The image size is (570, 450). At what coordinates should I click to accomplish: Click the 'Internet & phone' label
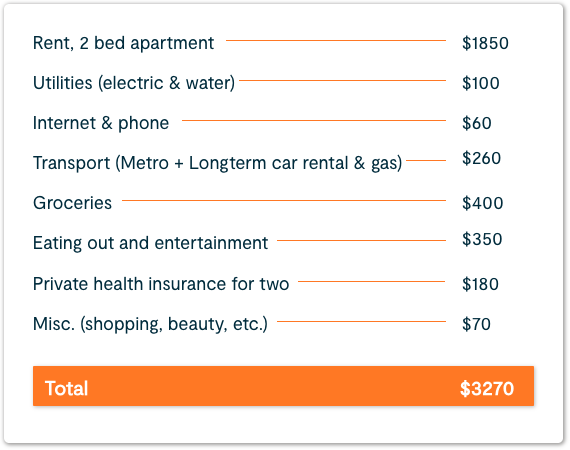coord(101,123)
